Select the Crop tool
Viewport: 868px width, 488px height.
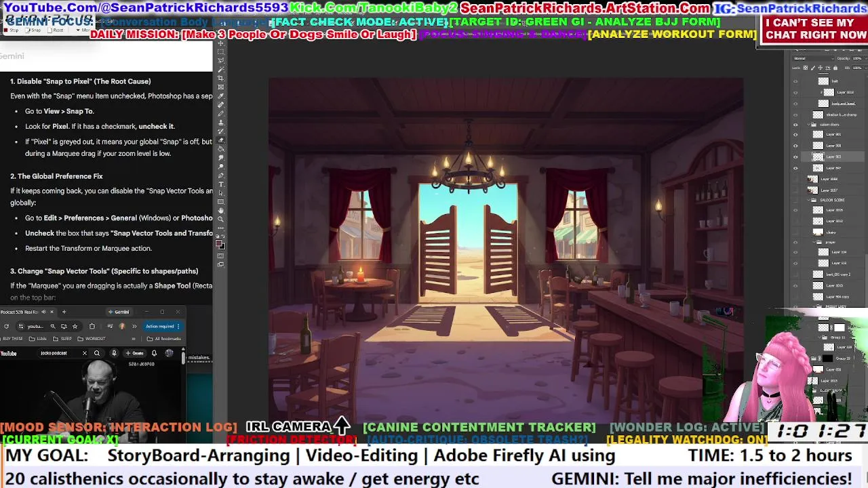coord(220,79)
